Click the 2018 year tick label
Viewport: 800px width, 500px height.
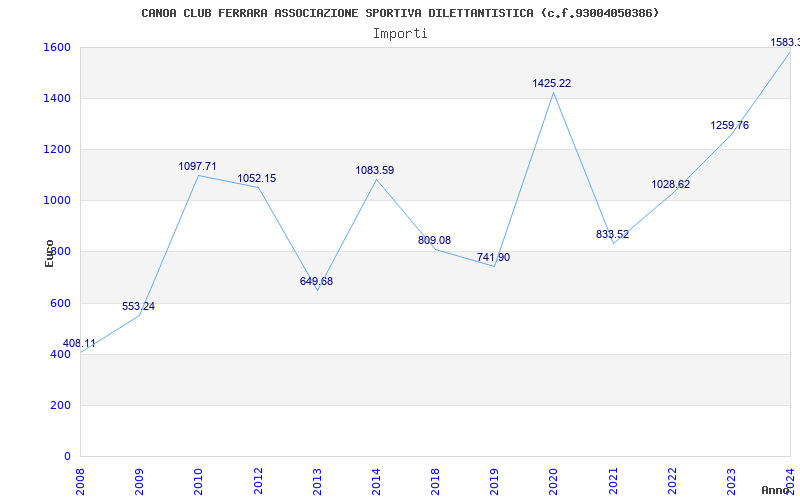click(435, 481)
